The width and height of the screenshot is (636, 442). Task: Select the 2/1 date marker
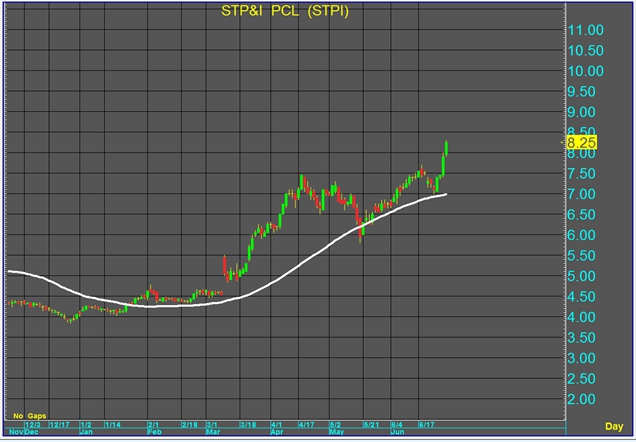click(153, 425)
